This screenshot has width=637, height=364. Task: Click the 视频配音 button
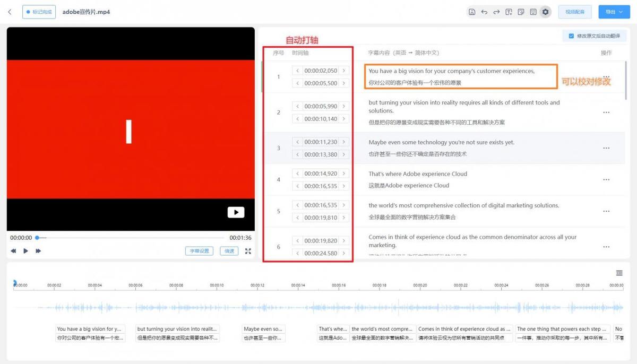[575, 12]
